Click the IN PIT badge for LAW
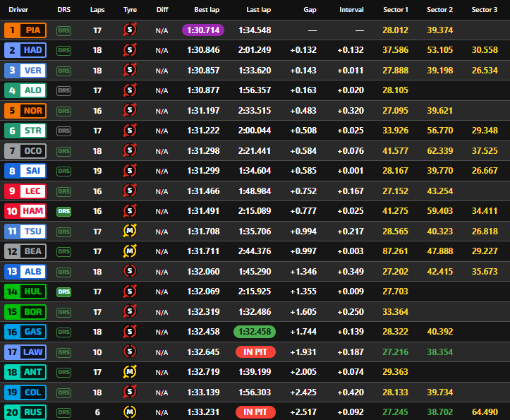 [255, 352]
